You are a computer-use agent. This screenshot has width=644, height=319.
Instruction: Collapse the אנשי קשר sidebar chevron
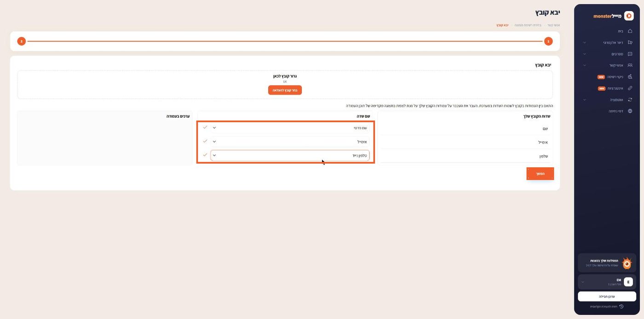584,65
